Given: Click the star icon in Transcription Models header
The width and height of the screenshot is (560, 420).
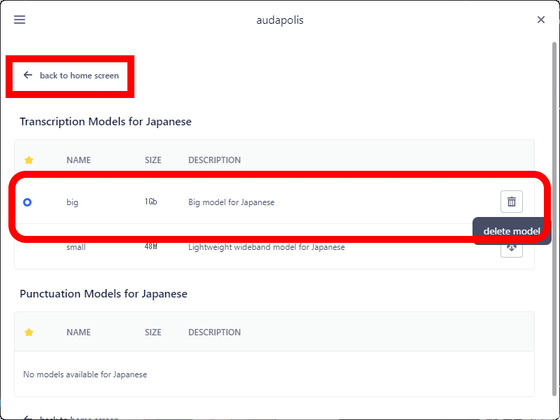Looking at the screenshot, I should [29, 160].
